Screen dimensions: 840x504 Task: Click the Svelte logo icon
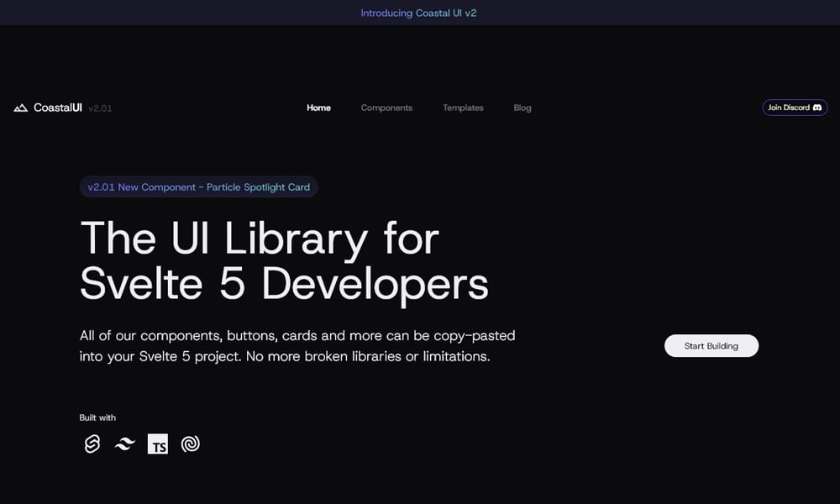(x=92, y=444)
